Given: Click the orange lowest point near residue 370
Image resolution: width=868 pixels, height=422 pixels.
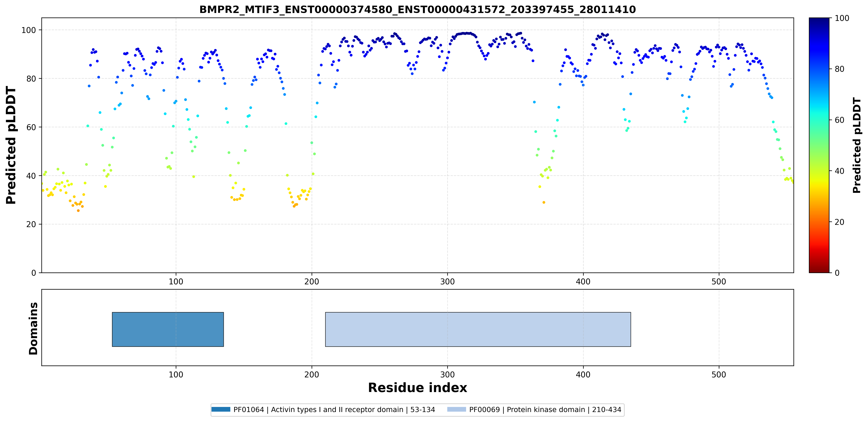Looking at the screenshot, I should [x=543, y=202].
